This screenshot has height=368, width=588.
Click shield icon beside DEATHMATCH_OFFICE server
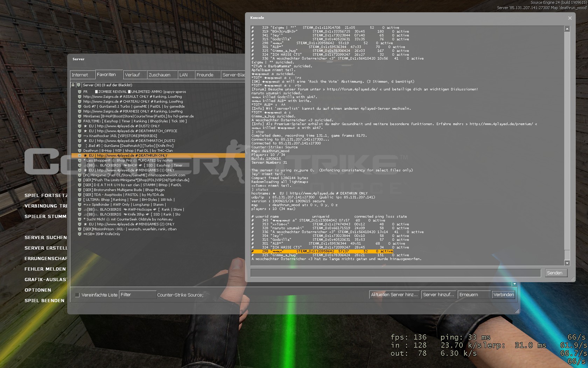[x=79, y=131]
